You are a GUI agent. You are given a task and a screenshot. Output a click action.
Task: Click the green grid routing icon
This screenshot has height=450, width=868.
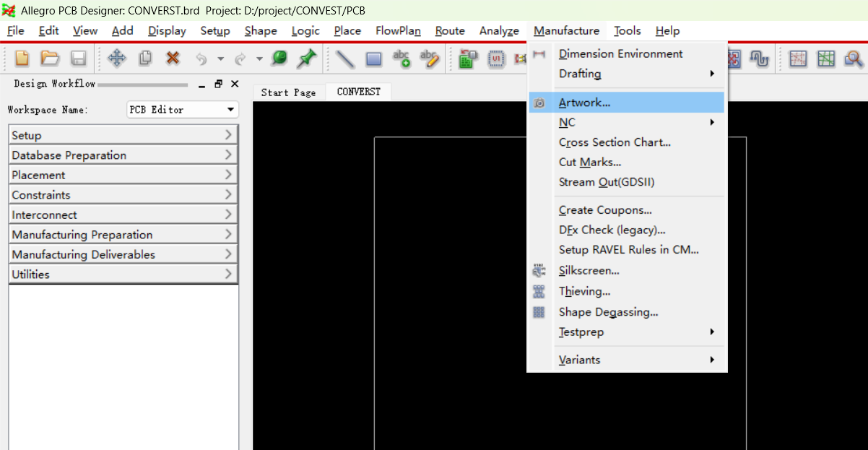825,59
